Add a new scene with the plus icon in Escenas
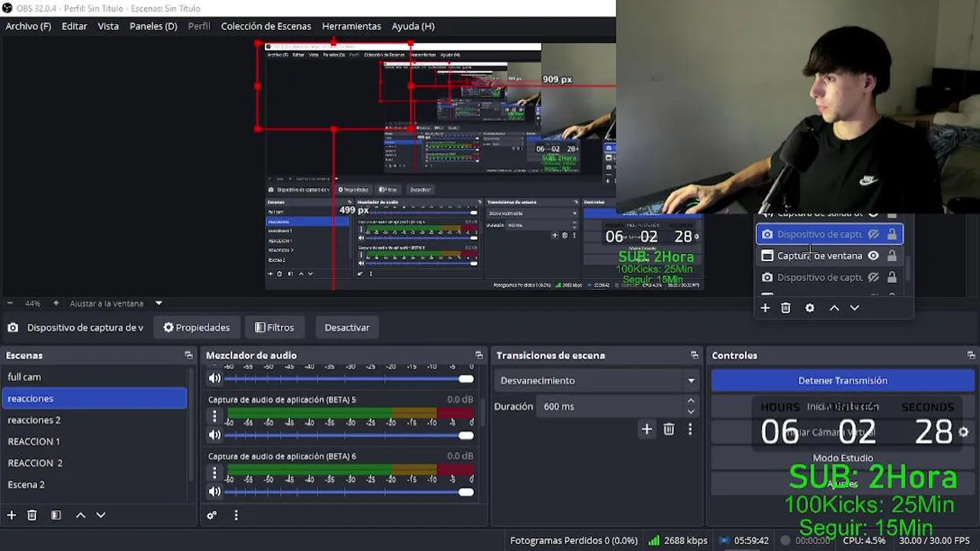Screen dimensions: 980x551 coord(11,515)
